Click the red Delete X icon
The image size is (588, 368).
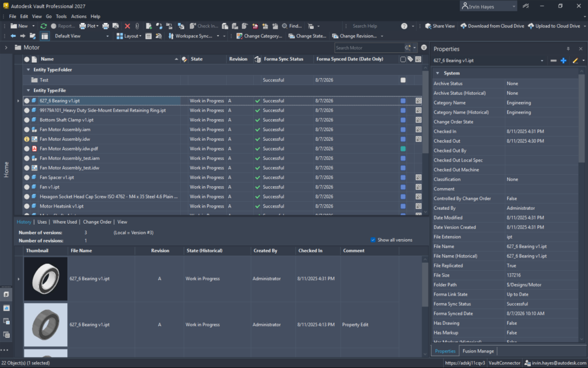pyautogui.click(x=127, y=26)
